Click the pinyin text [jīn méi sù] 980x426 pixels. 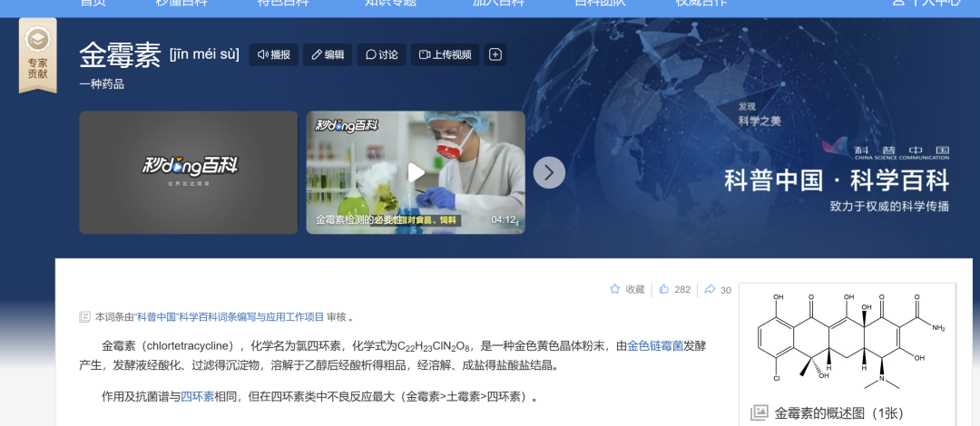(x=204, y=54)
